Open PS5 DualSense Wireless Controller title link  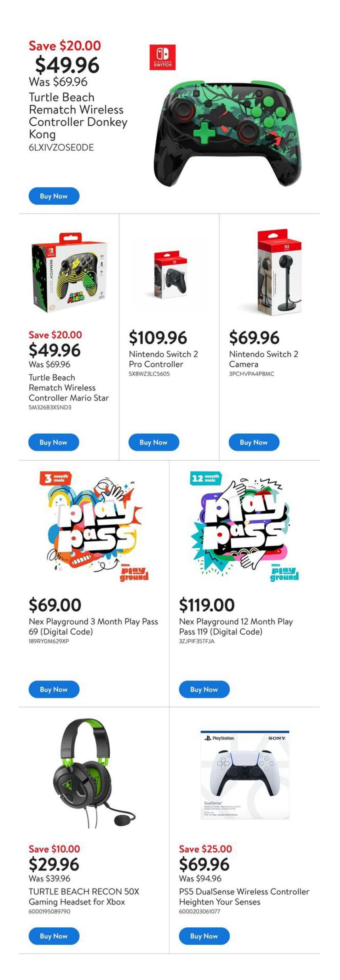tap(244, 896)
